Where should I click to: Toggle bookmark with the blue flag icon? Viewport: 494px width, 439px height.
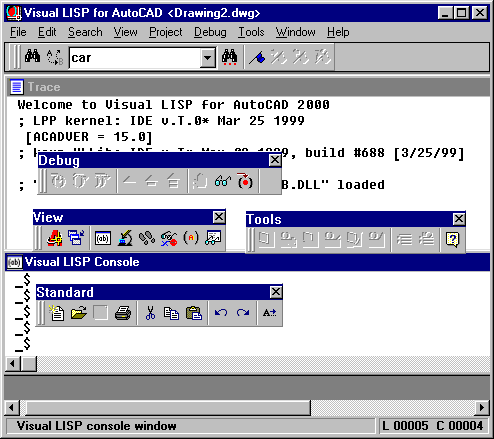(x=257, y=57)
